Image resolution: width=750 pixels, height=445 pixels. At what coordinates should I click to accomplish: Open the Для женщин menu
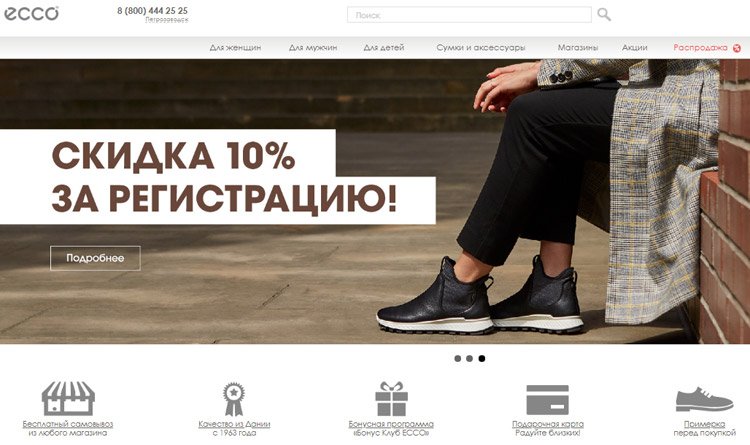tap(235, 47)
